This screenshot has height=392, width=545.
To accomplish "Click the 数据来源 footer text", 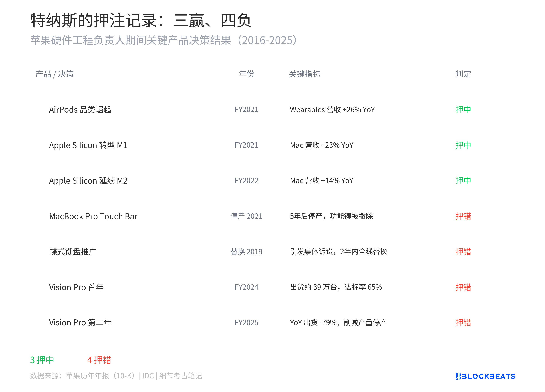I will click(x=116, y=376).
